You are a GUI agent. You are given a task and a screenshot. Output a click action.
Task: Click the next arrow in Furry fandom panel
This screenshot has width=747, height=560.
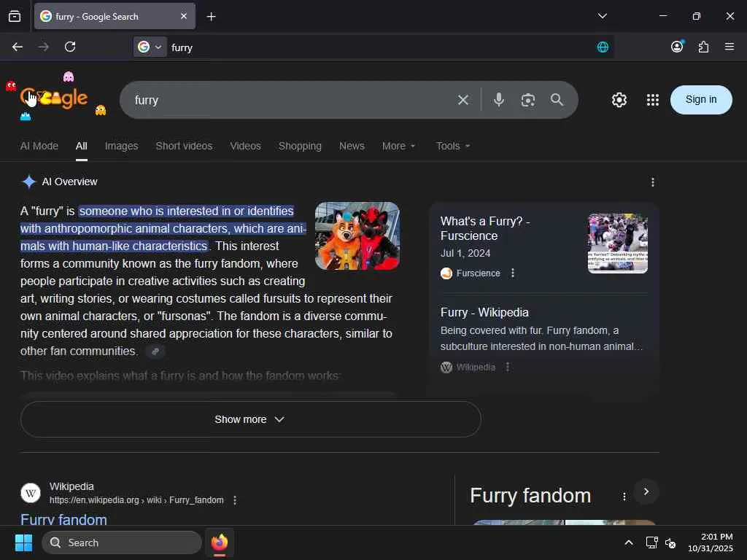pos(646,491)
